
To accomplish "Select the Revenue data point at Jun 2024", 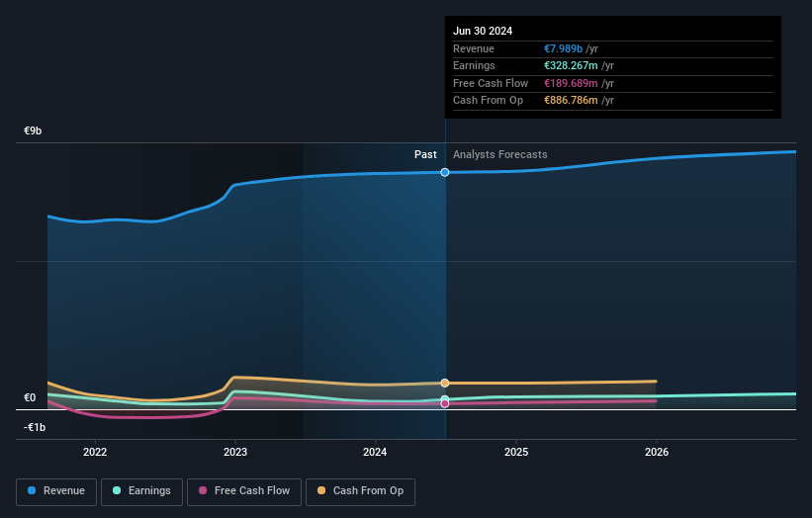I will 445,172.
